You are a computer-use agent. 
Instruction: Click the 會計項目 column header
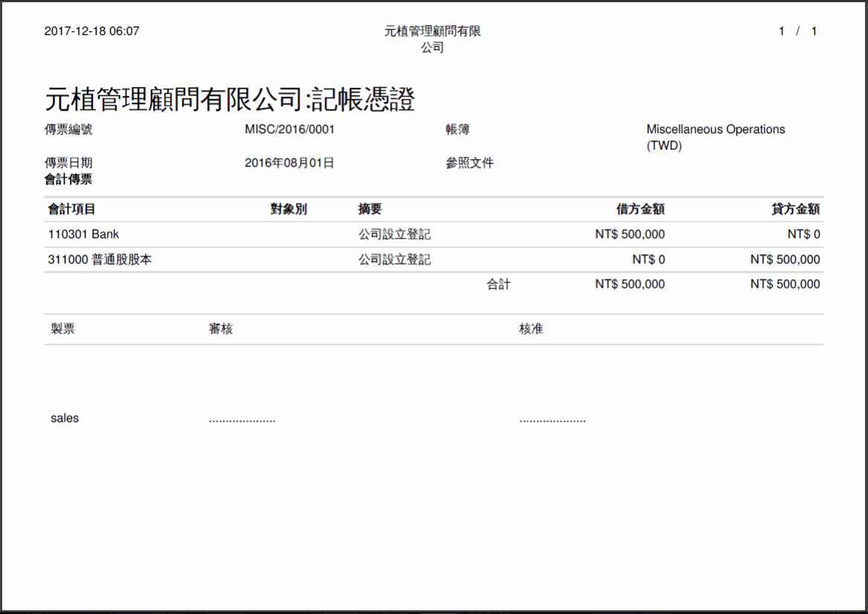tap(71, 209)
